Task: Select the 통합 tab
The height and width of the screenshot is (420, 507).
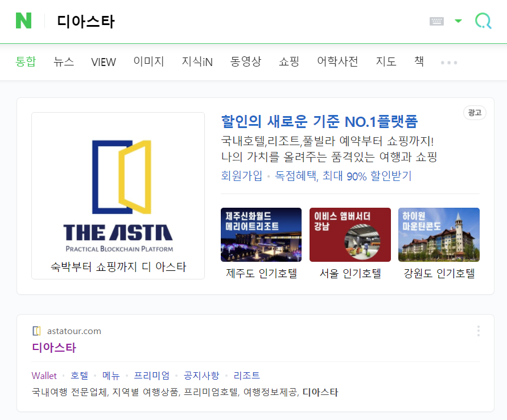Action: 26,61
